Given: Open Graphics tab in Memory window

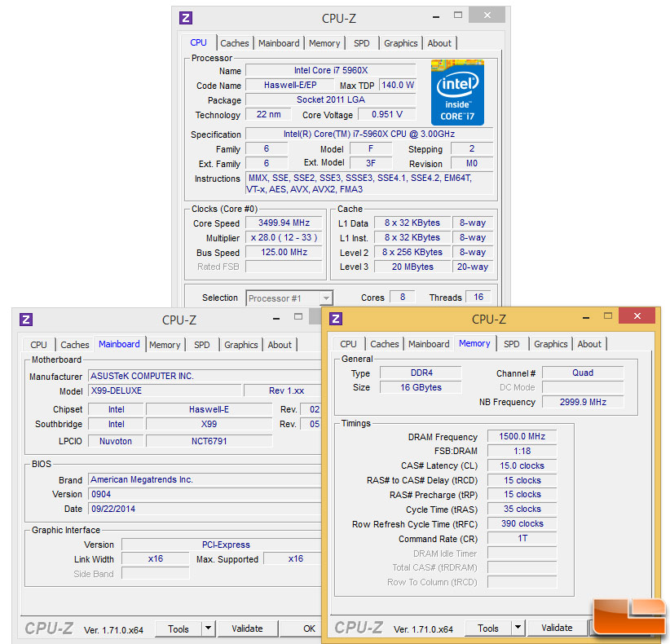Looking at the screenshot, I should click(x=550, y=344).
